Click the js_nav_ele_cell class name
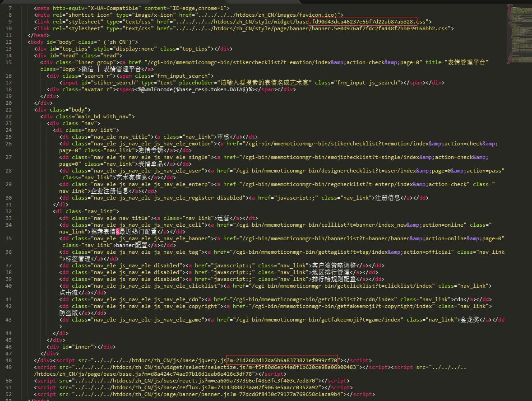The height and width of the screenshot is (401, 532). click(x=177, y=225)
